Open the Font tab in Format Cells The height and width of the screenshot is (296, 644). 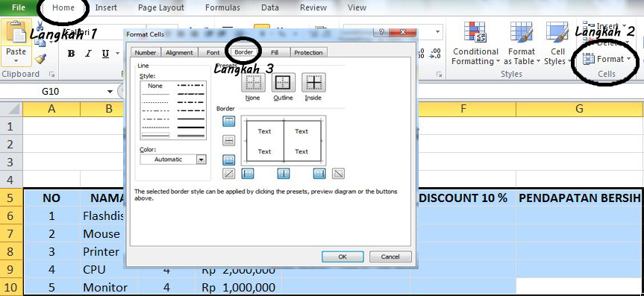[213, 52]
